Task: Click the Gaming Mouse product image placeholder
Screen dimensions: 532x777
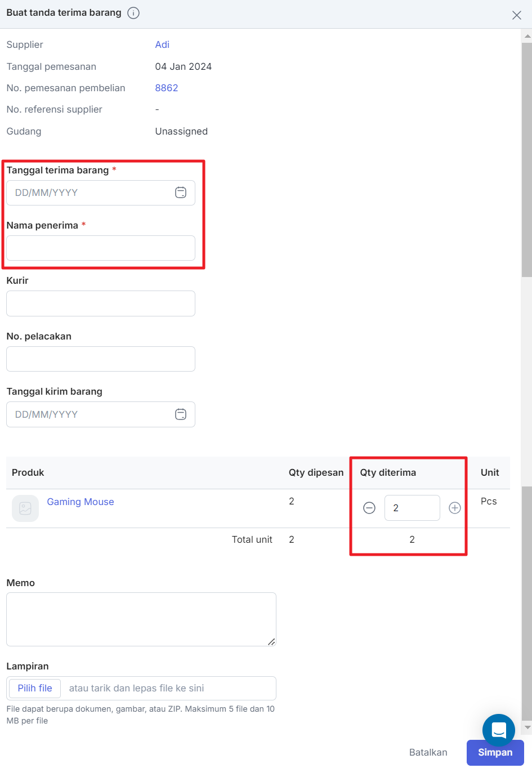Action: pyautogui.click(x=25, y=508)
